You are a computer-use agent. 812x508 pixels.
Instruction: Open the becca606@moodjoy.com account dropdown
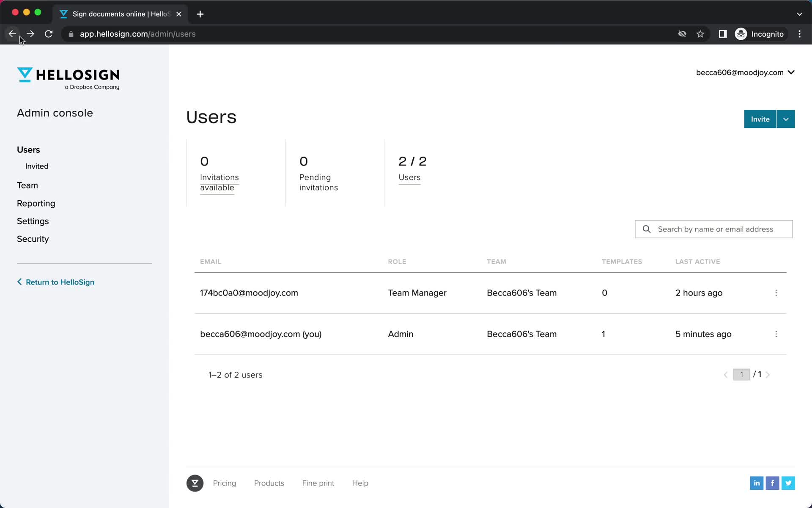click(745, 72)
